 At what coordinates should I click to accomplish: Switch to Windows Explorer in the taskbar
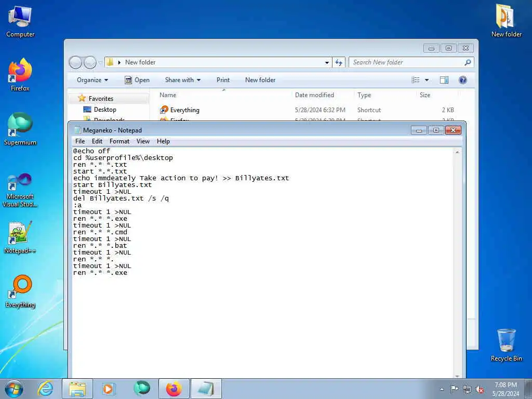coord(77,389)
